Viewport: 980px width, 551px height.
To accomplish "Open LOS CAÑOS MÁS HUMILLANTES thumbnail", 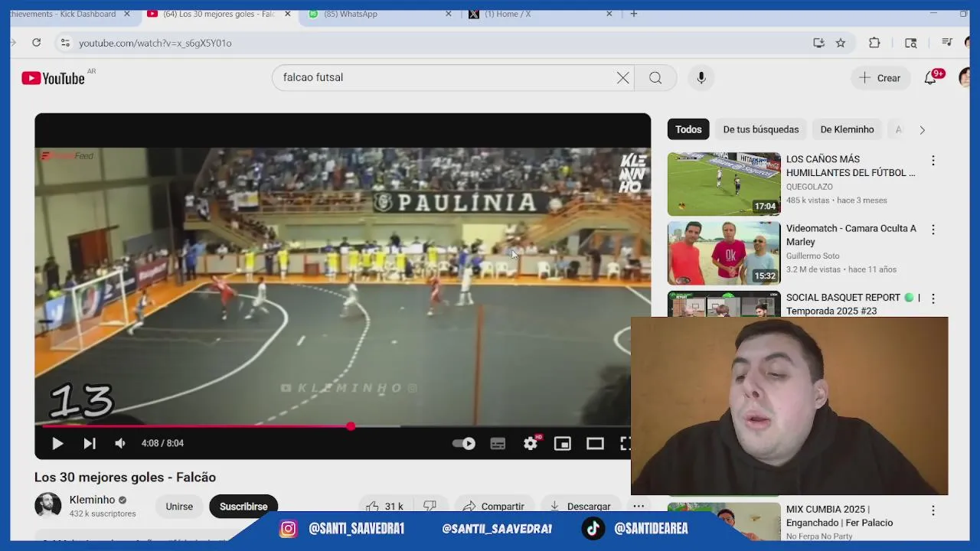I will [724, 184].
